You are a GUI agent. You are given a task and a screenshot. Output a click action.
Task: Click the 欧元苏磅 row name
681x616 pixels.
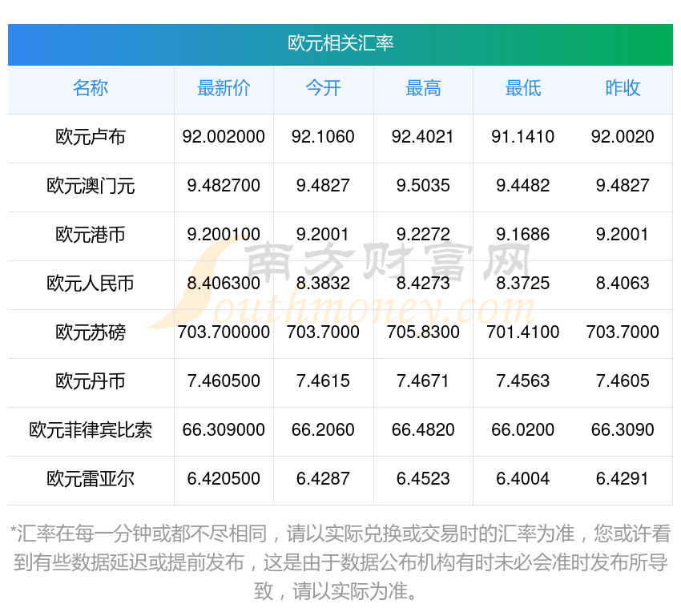pos(91,332)
